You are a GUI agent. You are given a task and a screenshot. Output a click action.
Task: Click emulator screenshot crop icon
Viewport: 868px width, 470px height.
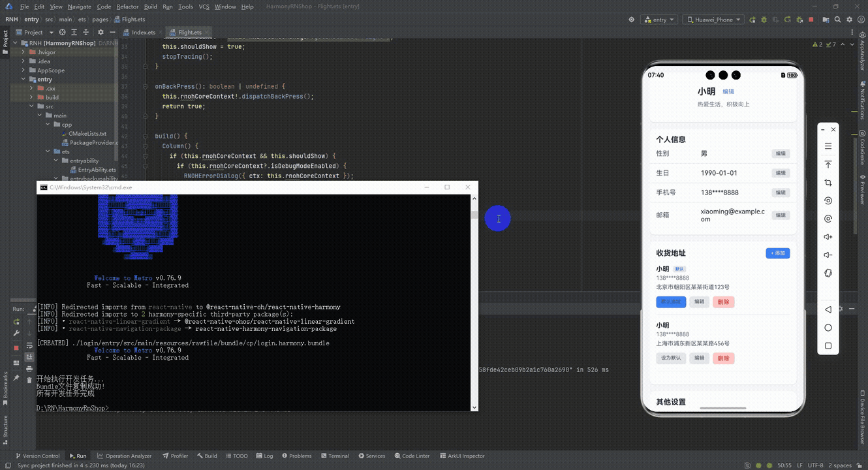(x=828, y=183)
